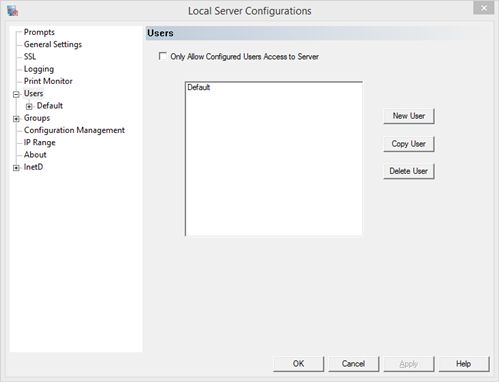Select the Groups tree item

coord(37,118)
